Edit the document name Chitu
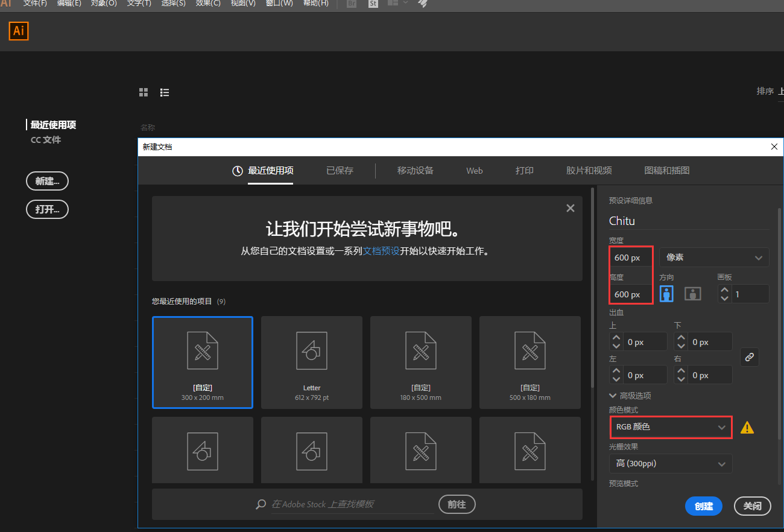Screen dimensions: 784x532 pos(689,221)
